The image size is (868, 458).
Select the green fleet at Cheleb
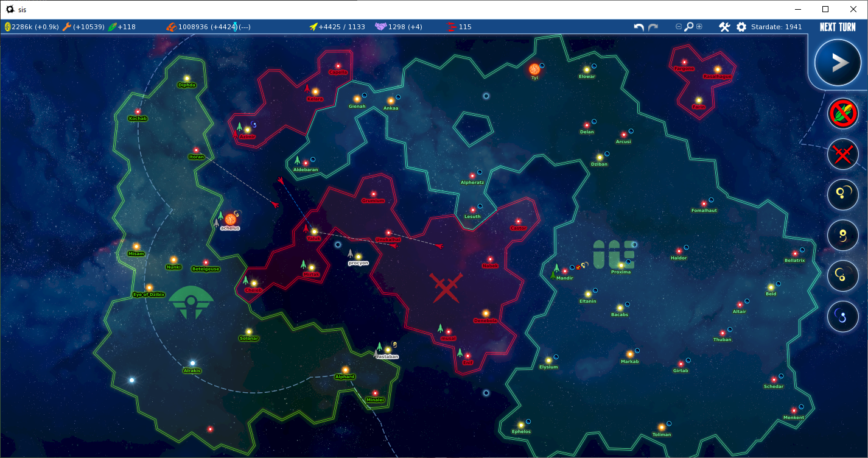[x=245, y=280]
